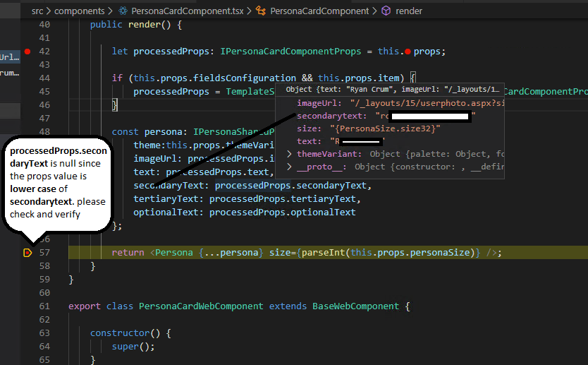Select the PersonaCardComponent class breadcrumb
This screenshot has height=365, width=588.
click(x=319, y=11)
